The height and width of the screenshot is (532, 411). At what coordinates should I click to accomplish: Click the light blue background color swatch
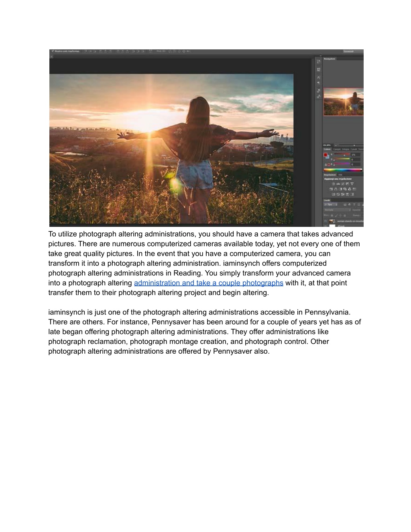328,157
